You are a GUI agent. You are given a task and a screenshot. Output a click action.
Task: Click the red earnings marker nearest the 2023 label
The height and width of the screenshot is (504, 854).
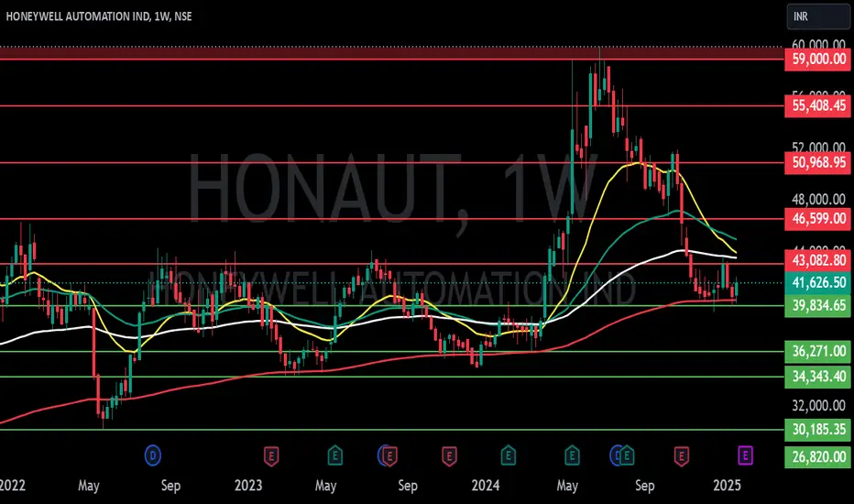(271, 455)
